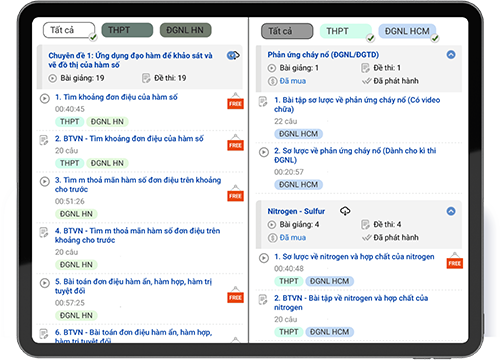The height and width of the screenshot is (360, 501).
Task: Click the play icon of lesson 3 Tìm m
Action: pos(45,181)
